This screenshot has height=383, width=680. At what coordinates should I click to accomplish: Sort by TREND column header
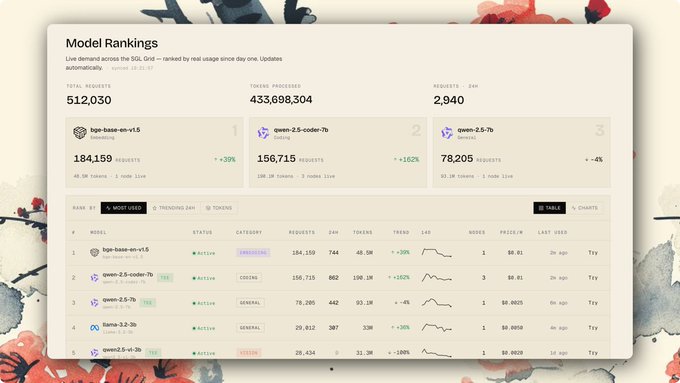tap(401, 232)
